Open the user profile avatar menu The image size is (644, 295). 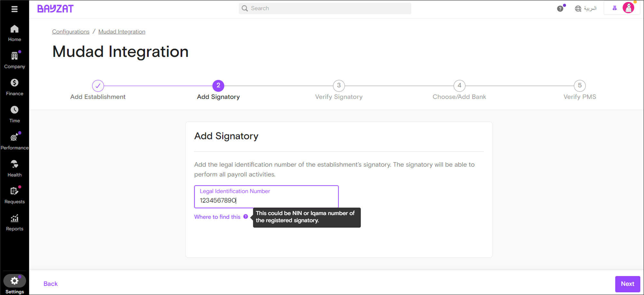628,8
